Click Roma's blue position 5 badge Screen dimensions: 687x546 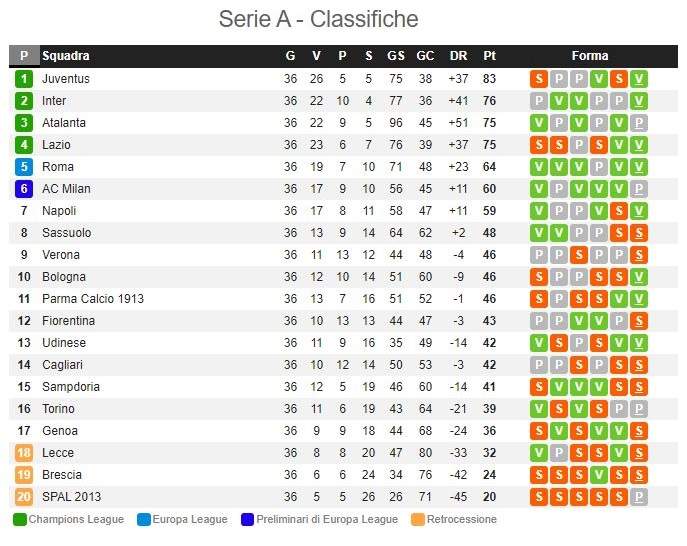(24, 167)
